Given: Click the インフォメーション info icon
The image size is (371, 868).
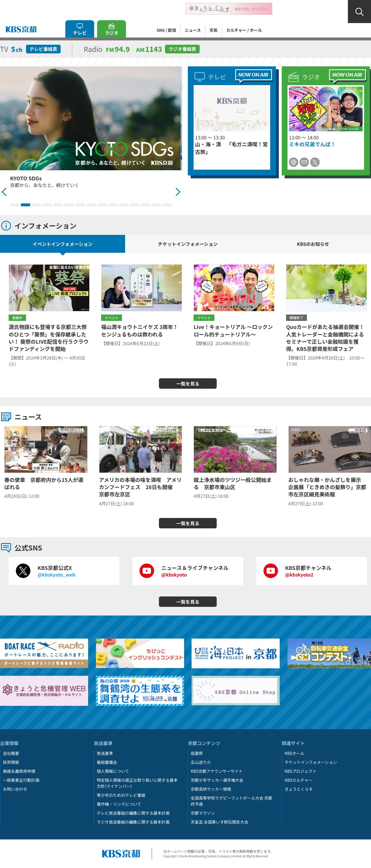Looking at the screenshot, I should [6, 226].
